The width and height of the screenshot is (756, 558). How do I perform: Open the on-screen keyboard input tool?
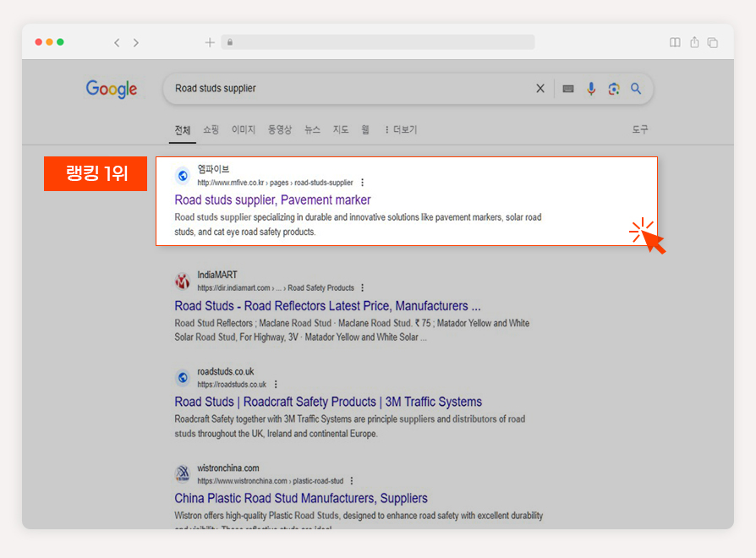point(568,89)
